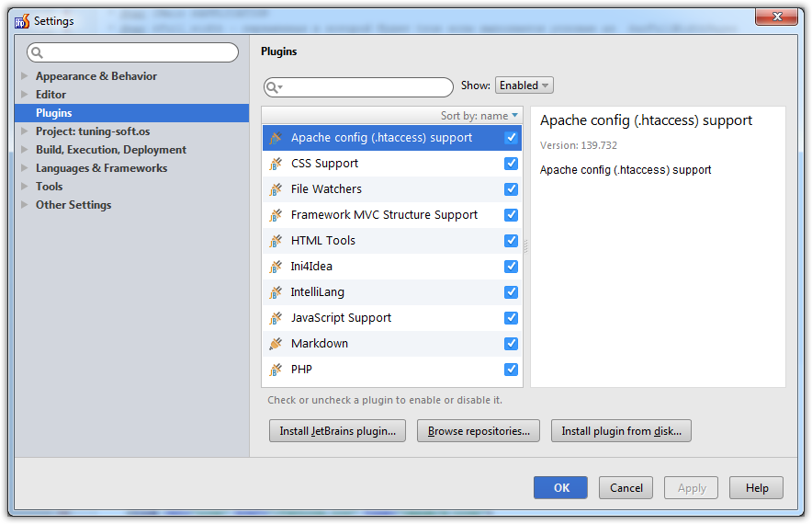The width and height of the screenshot is (812, 524).
Task: Select the CSS Support plugin row
Action: pos(392,164)
